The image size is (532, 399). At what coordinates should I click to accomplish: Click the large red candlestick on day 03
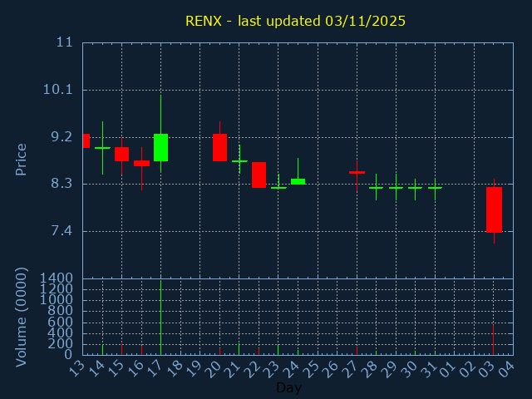[x=494, y=209]
